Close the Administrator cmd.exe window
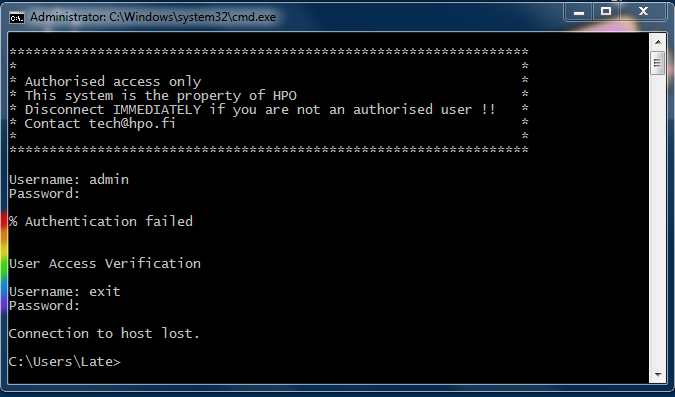Image resolution: width=675 pixels, height=397 pixels. click(643, 12)
